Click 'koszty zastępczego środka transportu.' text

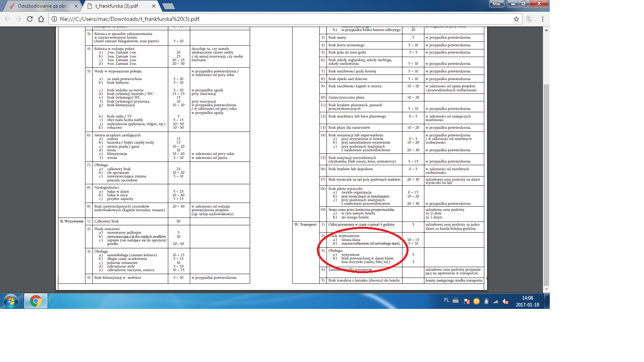(x=454, y=280)
